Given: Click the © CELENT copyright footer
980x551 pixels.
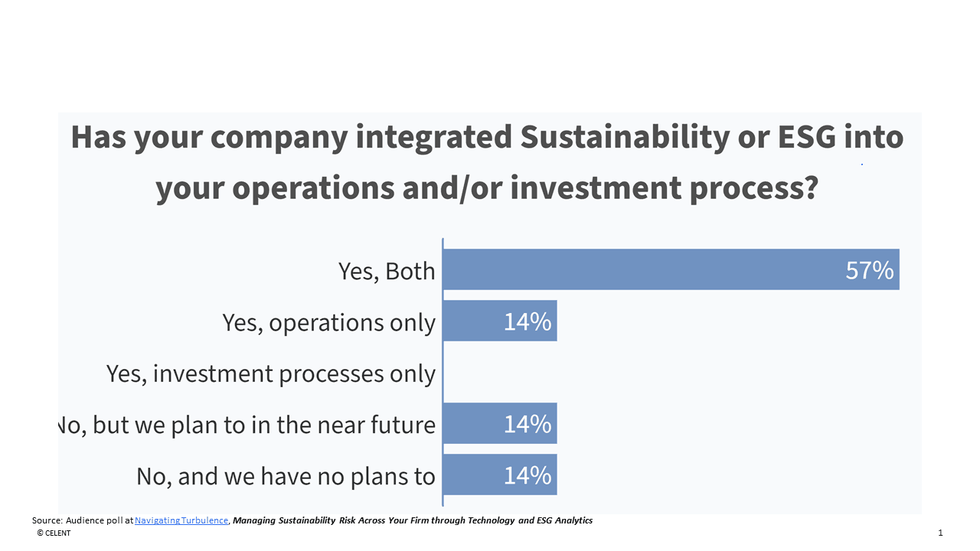Looking at the screenshot, I should 54,533.
